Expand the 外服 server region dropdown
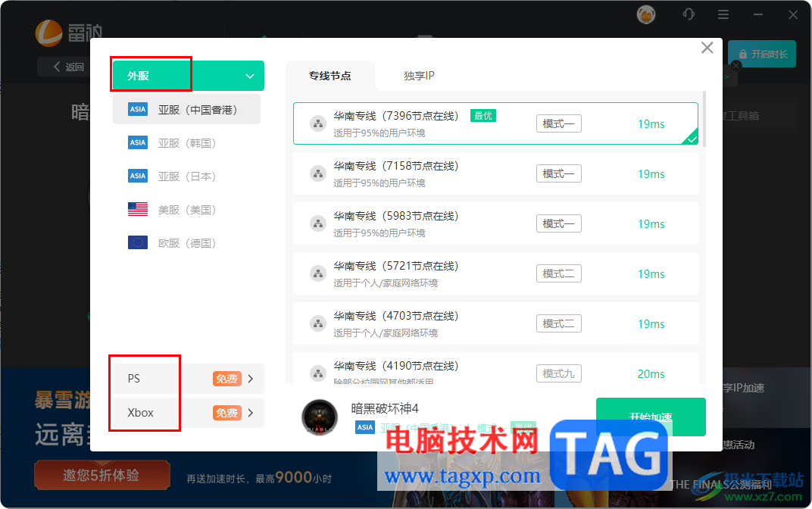 pos(189,76)
